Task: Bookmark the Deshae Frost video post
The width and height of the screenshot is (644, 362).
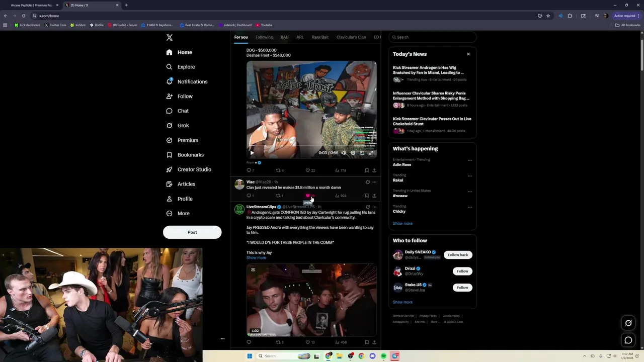Action: pos(367,170)
